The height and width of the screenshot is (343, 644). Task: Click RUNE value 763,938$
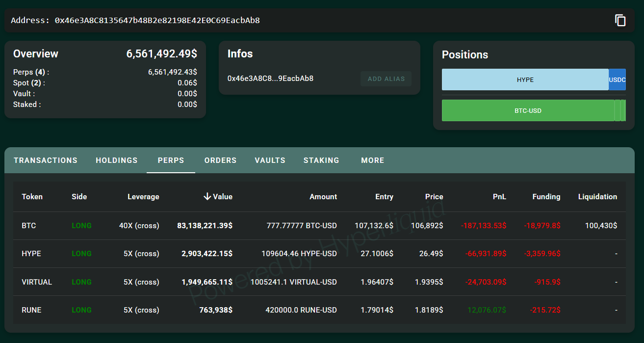tap(216, 310)
